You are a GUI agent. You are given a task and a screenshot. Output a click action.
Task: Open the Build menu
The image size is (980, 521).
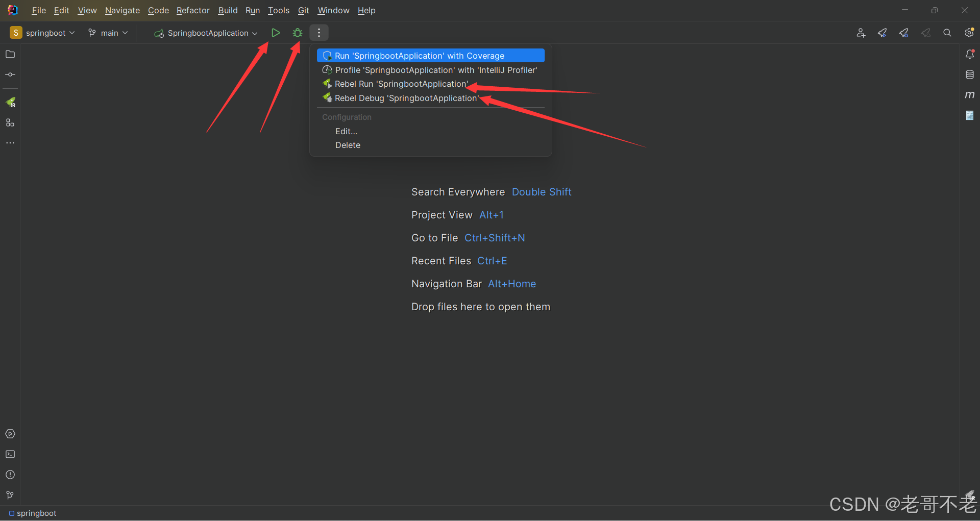tap(228, 10)
